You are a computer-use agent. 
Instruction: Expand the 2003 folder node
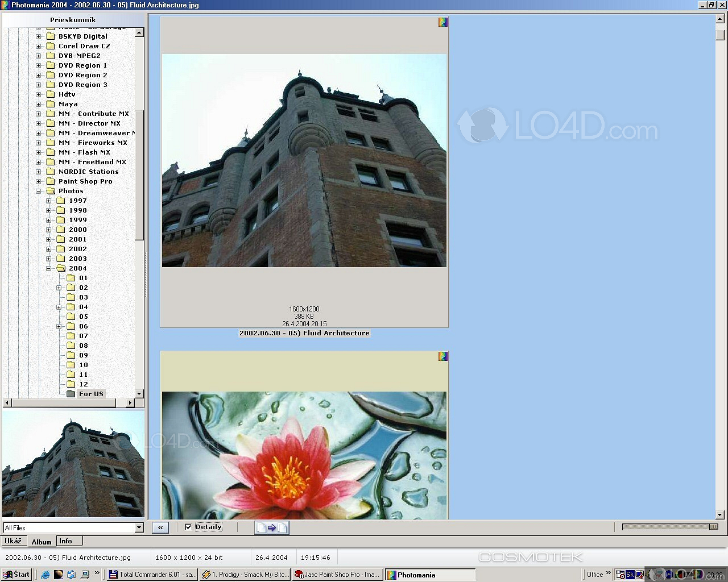(49, 259)
